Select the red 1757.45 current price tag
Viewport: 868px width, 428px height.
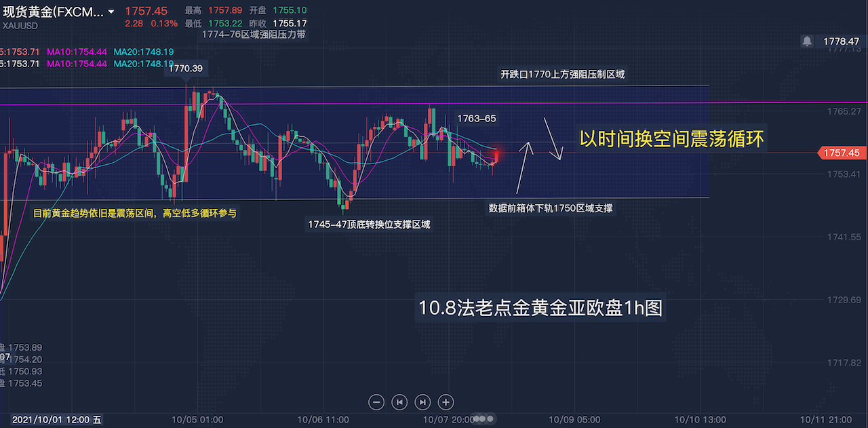coord(842,153)
